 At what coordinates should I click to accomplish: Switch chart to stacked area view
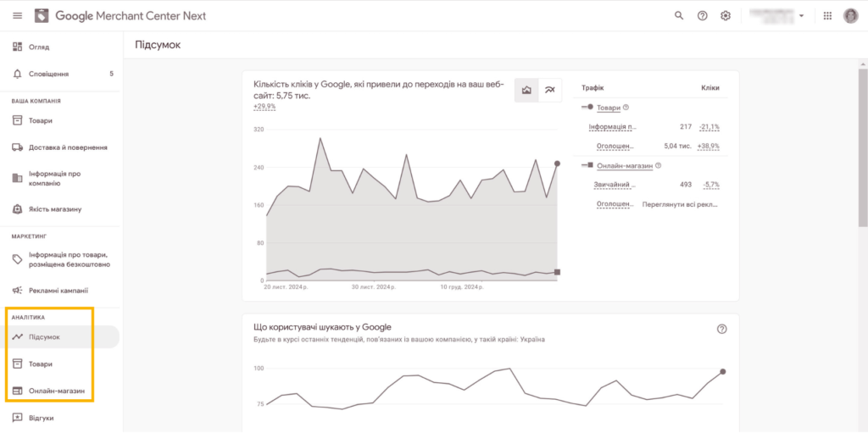tap(526, 90)
